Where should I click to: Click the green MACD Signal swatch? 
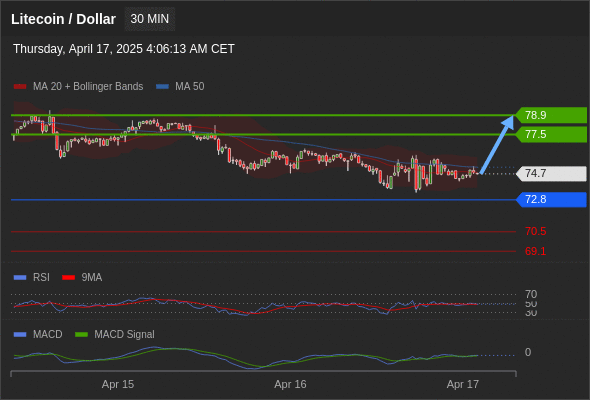(82, 335)
